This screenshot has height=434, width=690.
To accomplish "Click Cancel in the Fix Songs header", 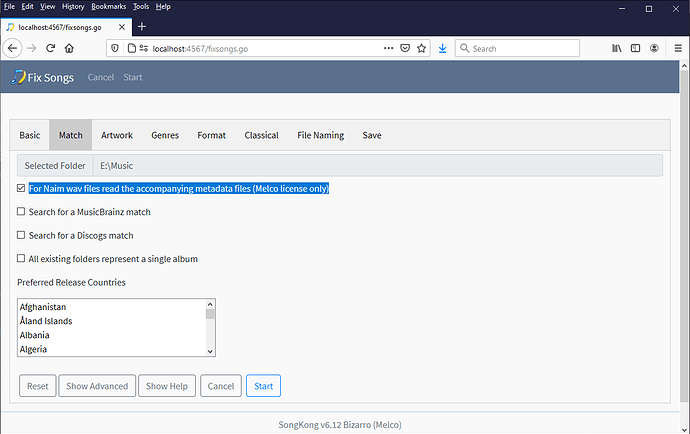I will (x=101, y=77).
